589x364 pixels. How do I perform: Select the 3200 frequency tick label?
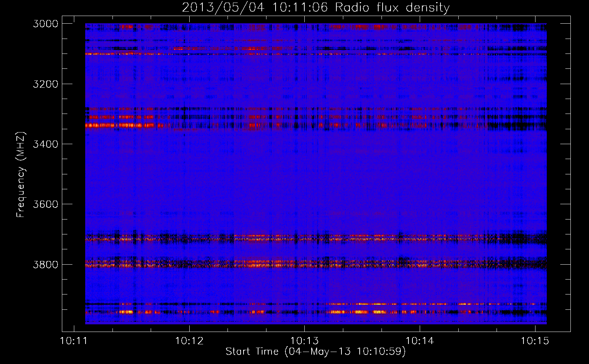tap(46, 84)
